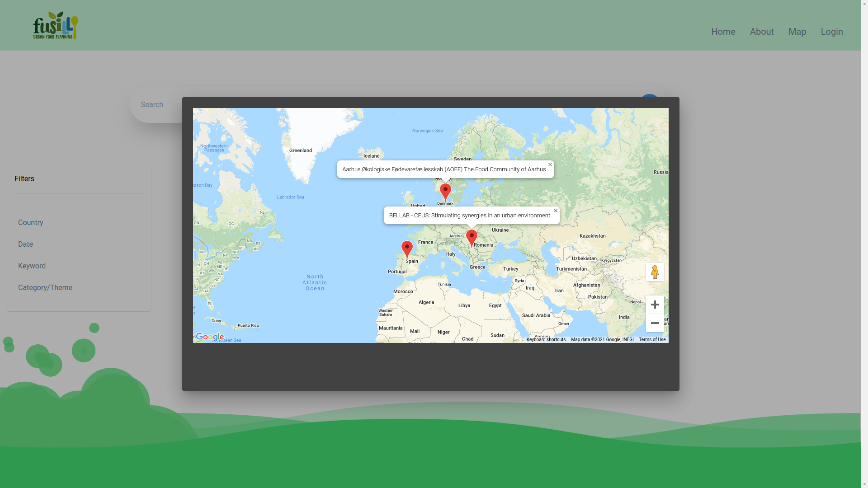This screenshot has width=868, height=488.
Task: Click the Google Maps logo
Action: (x=210, y=337)
